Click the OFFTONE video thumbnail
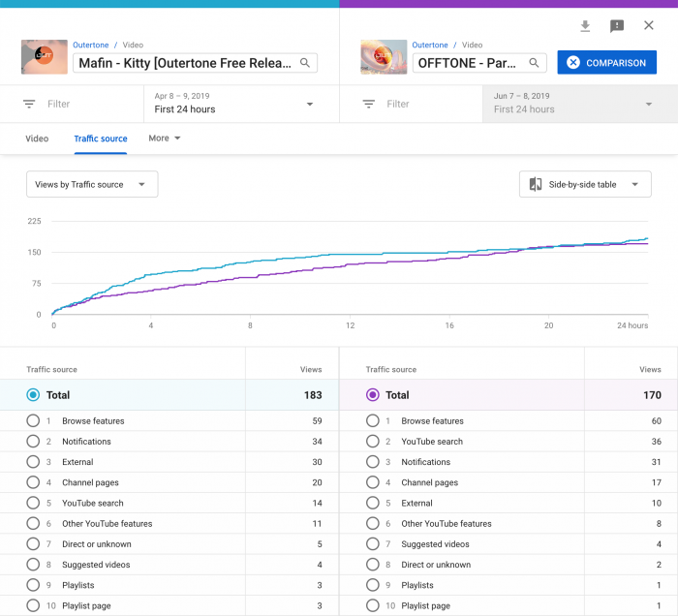678x616 pixels. [x=384, y=57]
